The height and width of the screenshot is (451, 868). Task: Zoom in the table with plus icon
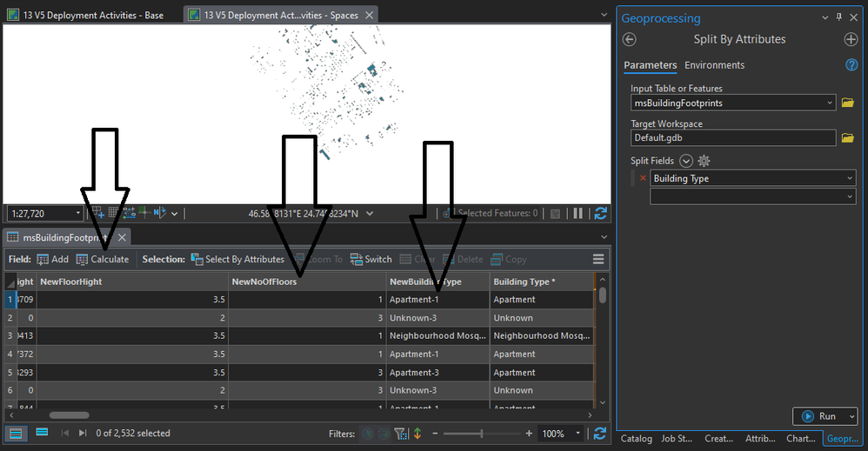click(529, 434)
